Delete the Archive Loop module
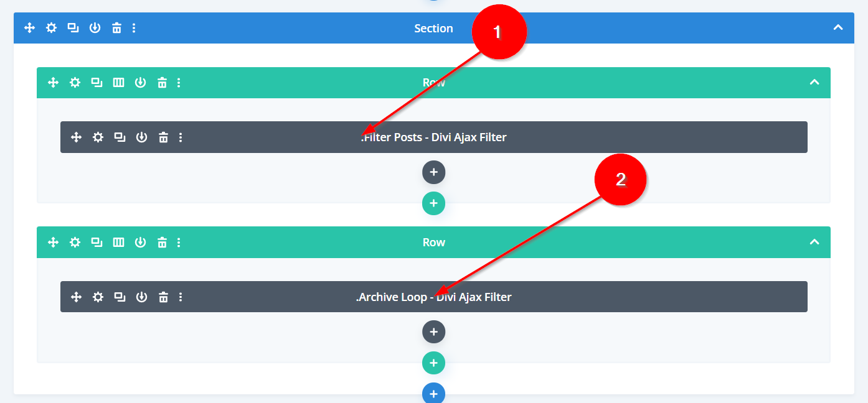This screenshot has height=403, width=868. tap(163, 297)
